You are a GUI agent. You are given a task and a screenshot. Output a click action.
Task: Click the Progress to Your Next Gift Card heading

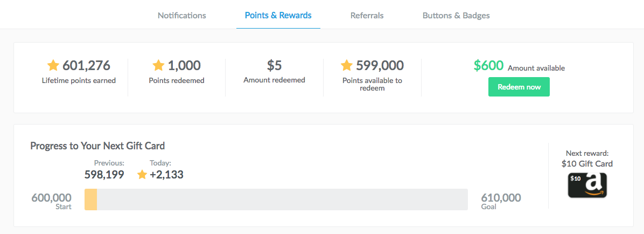[98, 146]
